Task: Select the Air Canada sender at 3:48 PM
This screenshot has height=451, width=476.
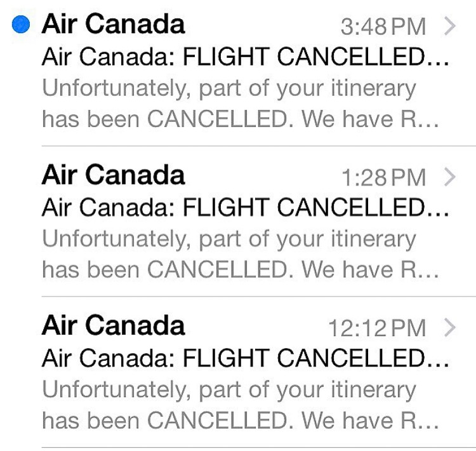Action: (x=113, y=24)
